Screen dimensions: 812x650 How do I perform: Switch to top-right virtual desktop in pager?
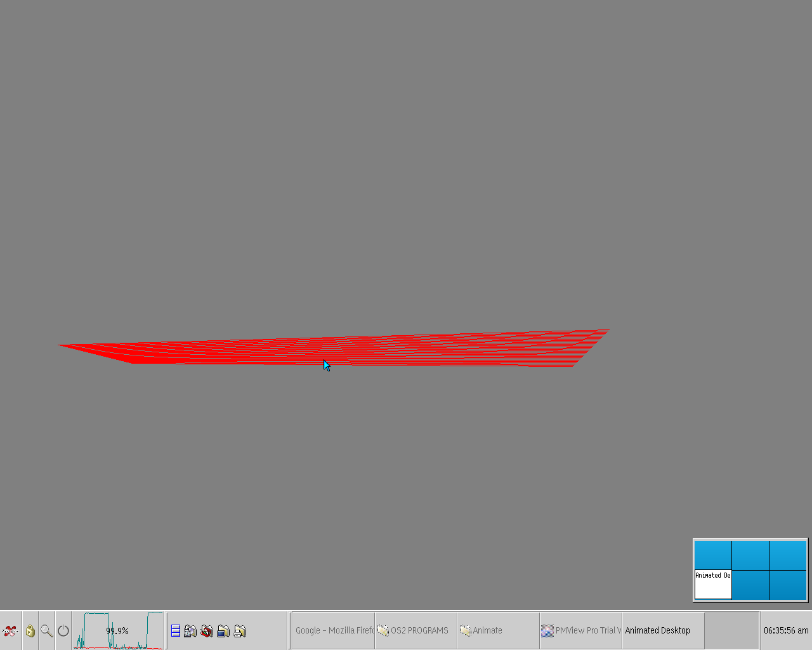(788, 555)
